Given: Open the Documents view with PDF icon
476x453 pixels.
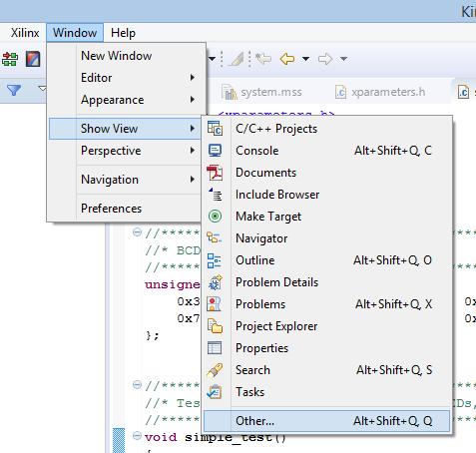Looking at the screenshot, I should tap(326, 173).
